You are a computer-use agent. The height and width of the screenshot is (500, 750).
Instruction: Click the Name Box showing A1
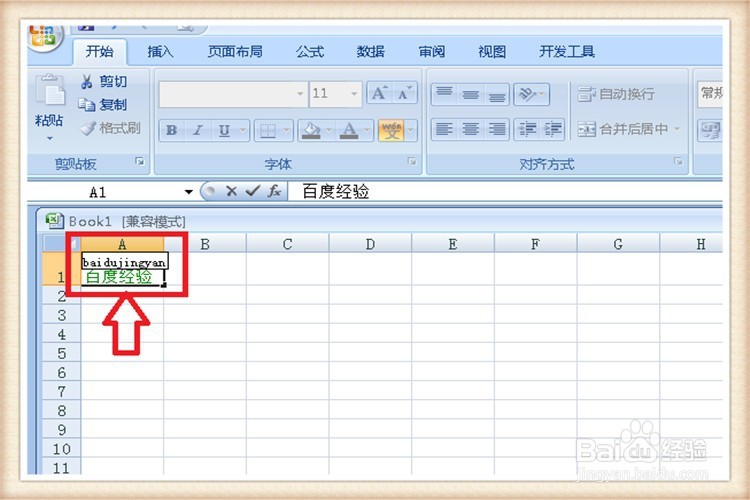(105, 192)
